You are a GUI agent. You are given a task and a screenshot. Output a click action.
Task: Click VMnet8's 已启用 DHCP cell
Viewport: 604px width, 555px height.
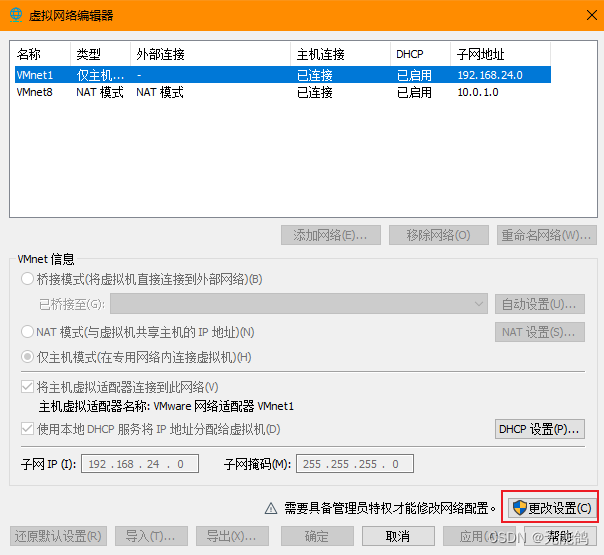point(414,92)
